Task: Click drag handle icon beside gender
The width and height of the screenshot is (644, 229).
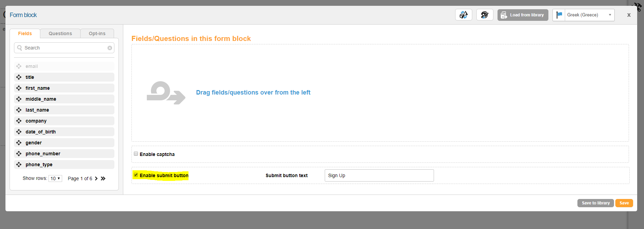Action: click(x=19, y=143)
